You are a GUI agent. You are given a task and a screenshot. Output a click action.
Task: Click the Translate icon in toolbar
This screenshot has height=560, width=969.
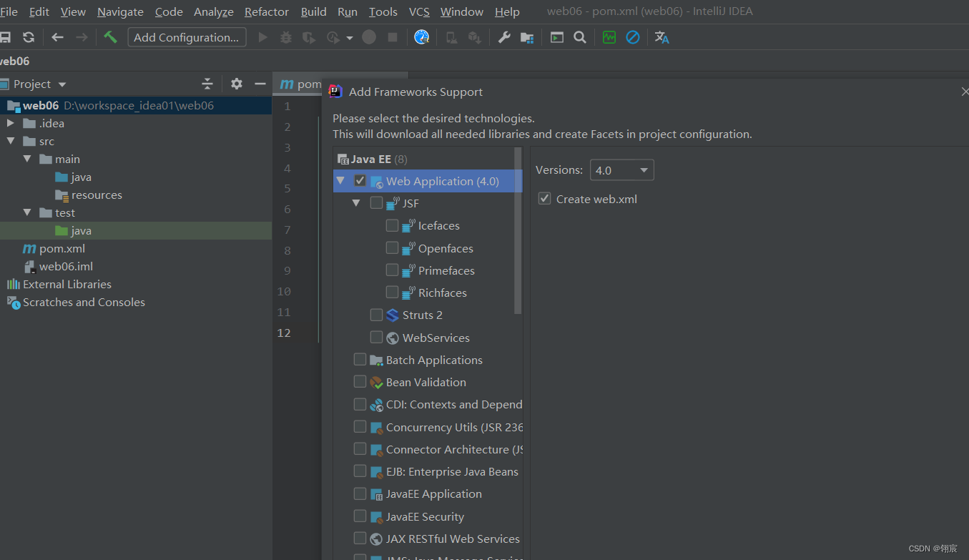662,37
